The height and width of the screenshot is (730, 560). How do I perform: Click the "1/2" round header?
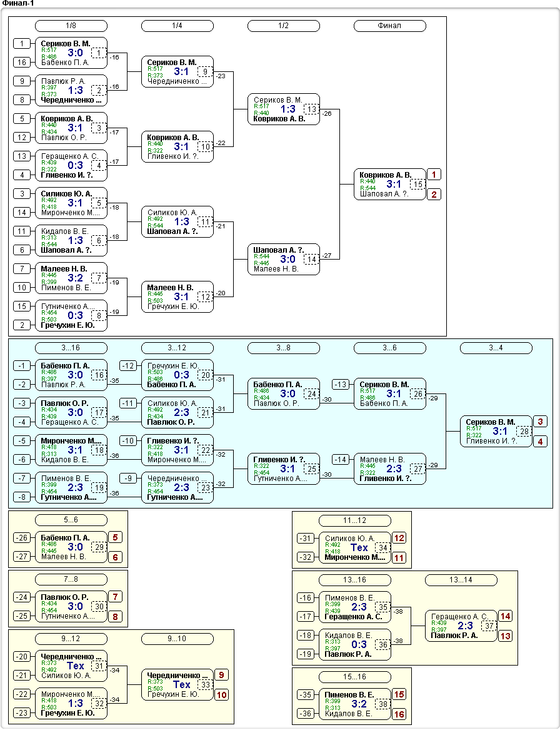pos(283,26)
